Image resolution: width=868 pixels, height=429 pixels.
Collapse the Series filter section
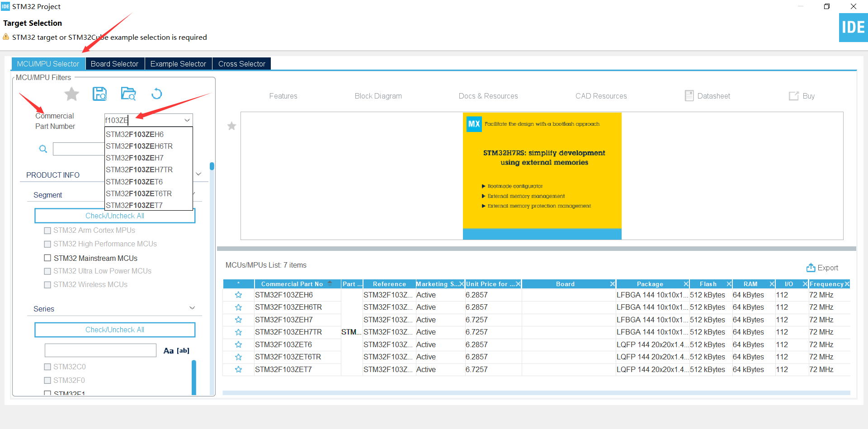192,308
